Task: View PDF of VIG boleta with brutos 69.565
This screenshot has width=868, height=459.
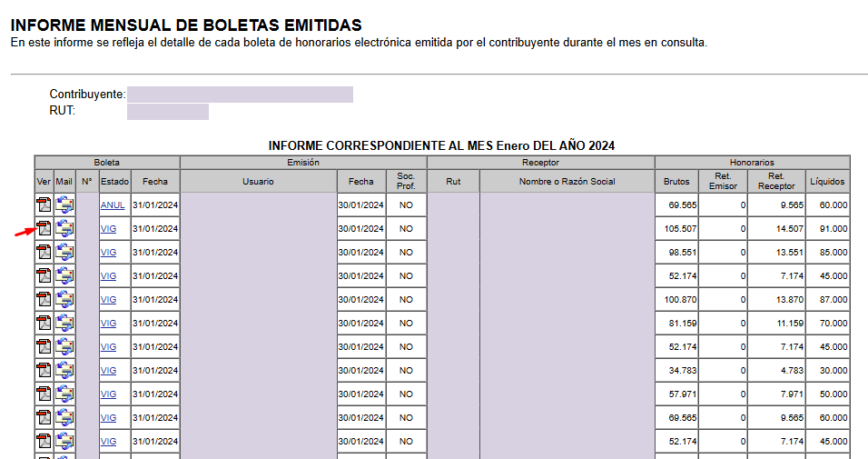Action: click(x=44, y=417)
